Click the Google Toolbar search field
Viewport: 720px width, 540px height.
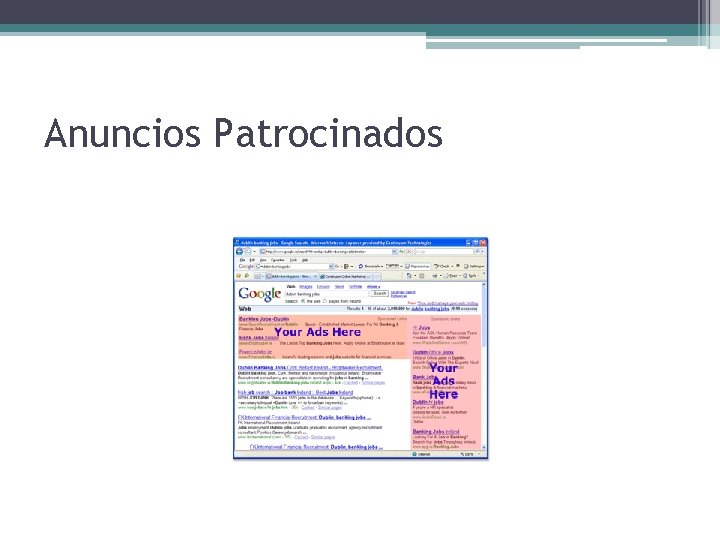point(292,266)
